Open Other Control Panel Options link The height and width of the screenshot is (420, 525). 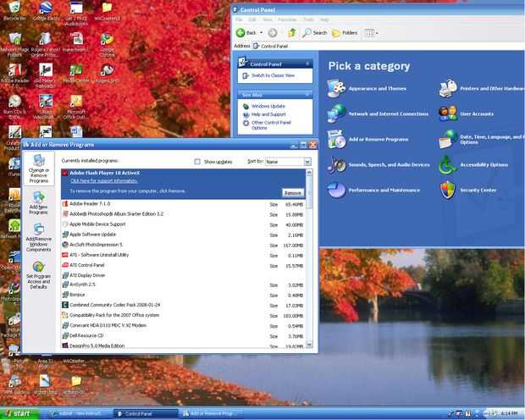pos(271,125)
